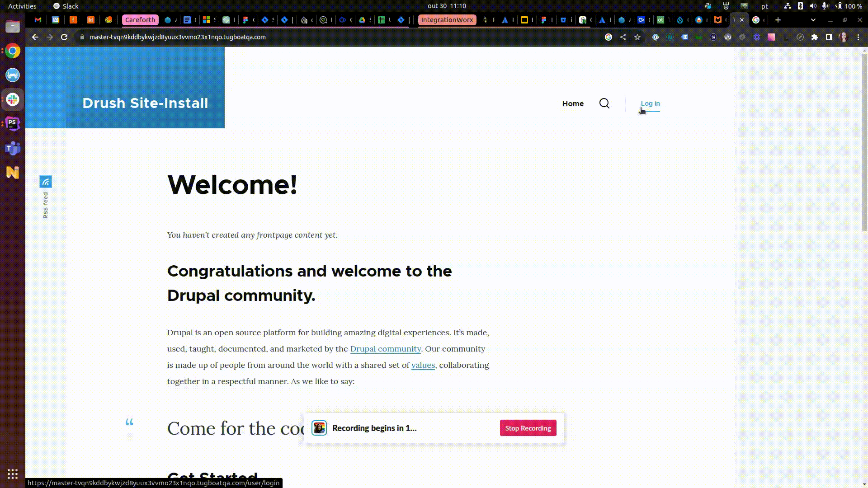Open the Chrome extensions puzzle icon
The image size is (868, 488).
[x=814, y=37]
